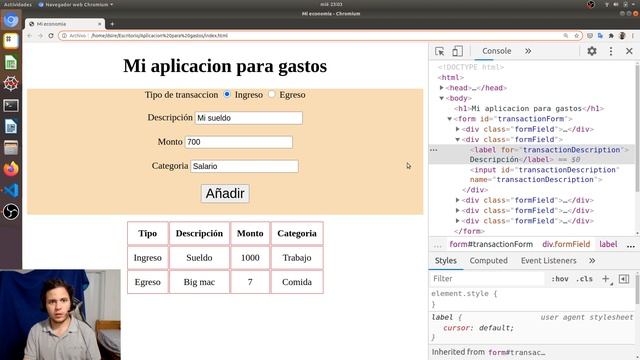Click the Sueldo table cell
The image size is (640, 360).
point(199,258)
